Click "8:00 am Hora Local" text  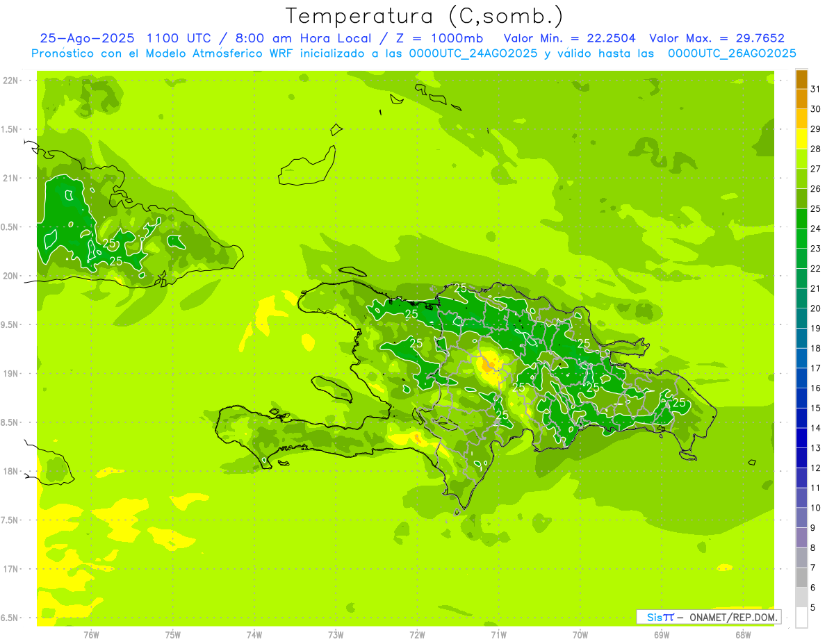[305, 38]
